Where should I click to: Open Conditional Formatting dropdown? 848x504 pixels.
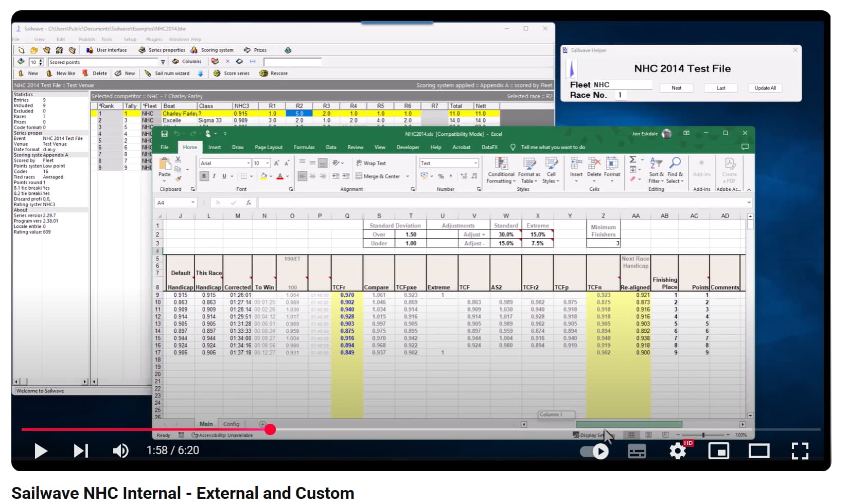tap(501, 171)
